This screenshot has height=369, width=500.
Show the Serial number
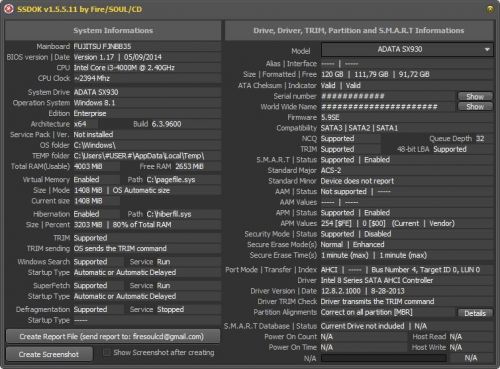tap(475, 96)
